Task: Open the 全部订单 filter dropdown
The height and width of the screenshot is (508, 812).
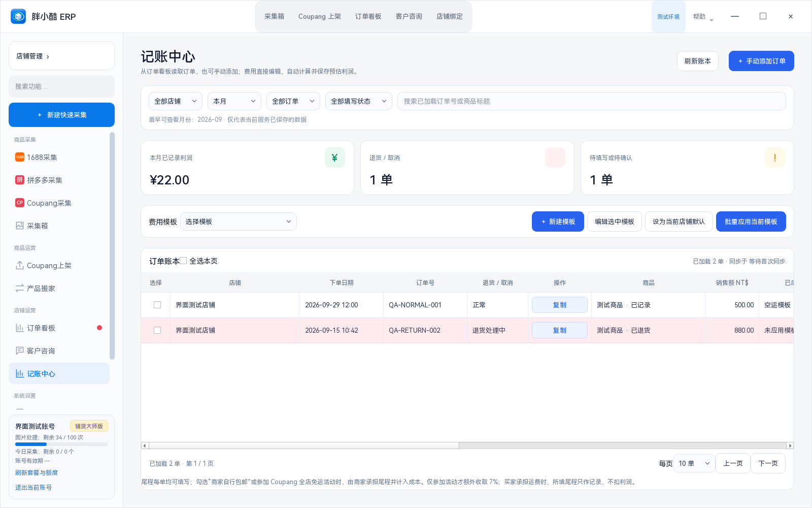Action: (293, 101)
